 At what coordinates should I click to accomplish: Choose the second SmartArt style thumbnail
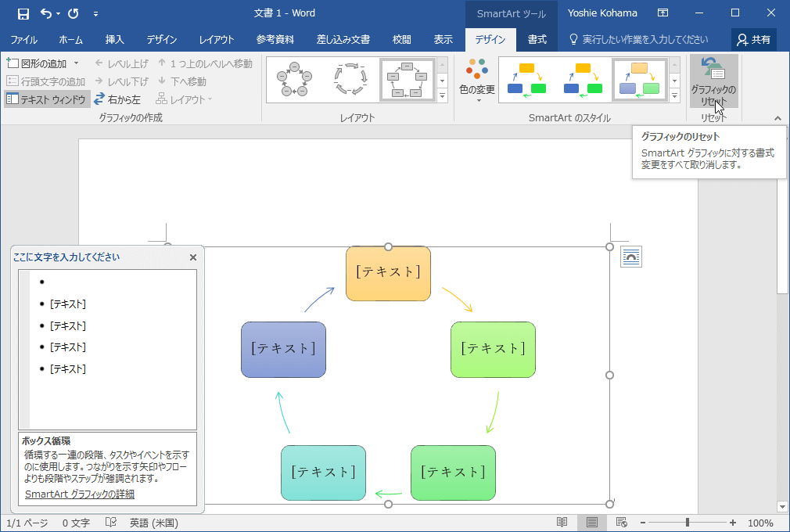(x=583, y=80)
